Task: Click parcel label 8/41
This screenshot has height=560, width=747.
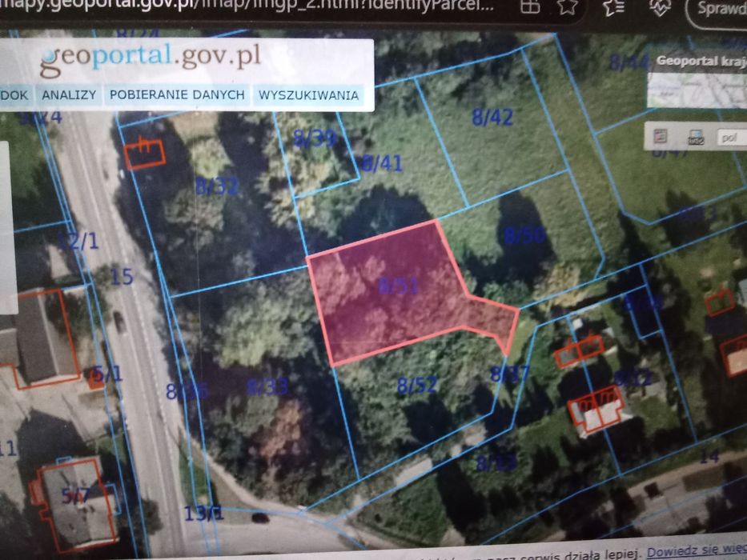Action: 382,163
